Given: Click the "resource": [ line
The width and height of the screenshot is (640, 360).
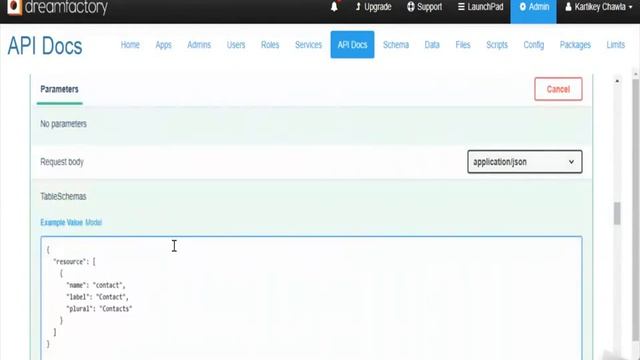Looking at the screenshot, I should (x=74, y=262).
